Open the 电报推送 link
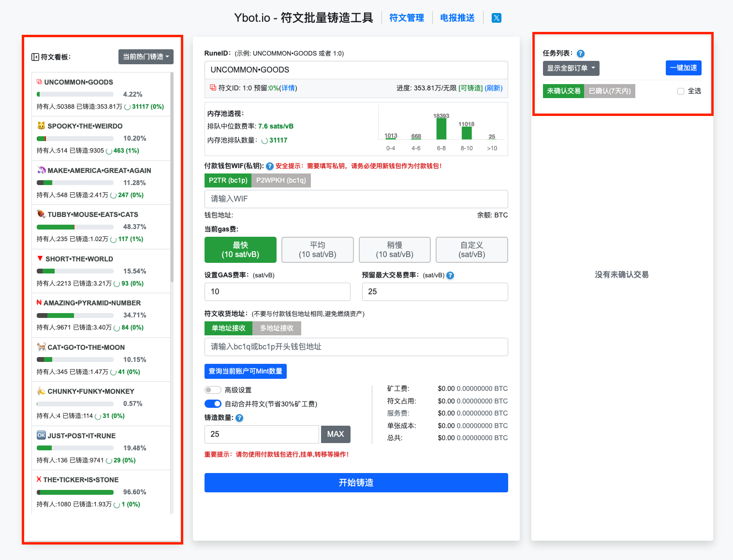The height and width of the screenshot is (560, 733). point(456,17)
